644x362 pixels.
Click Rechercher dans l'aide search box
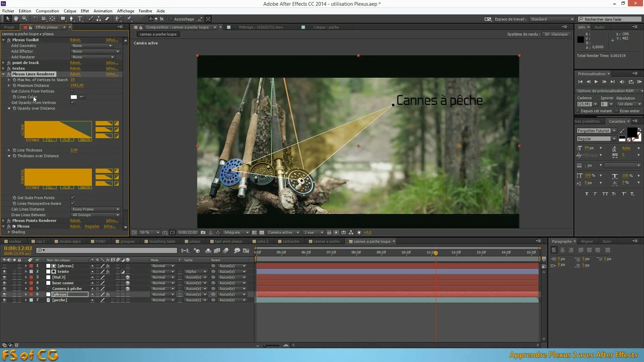point(609,19)
